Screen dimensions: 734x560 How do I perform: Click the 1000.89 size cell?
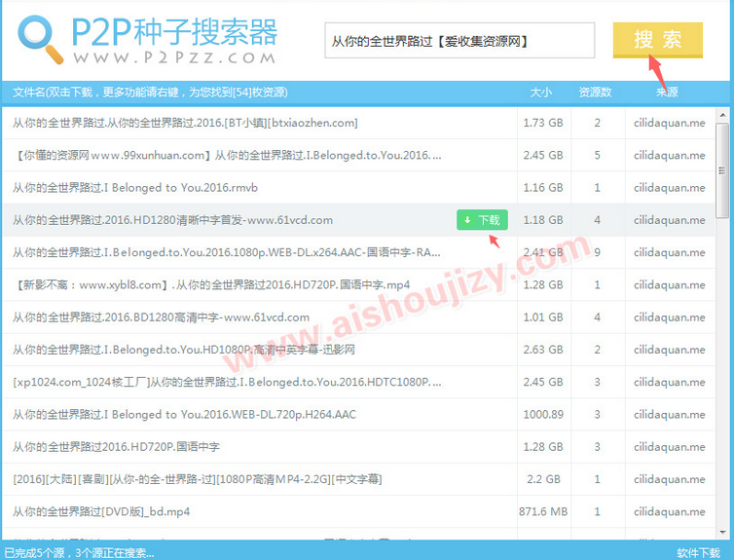[543, 414]
